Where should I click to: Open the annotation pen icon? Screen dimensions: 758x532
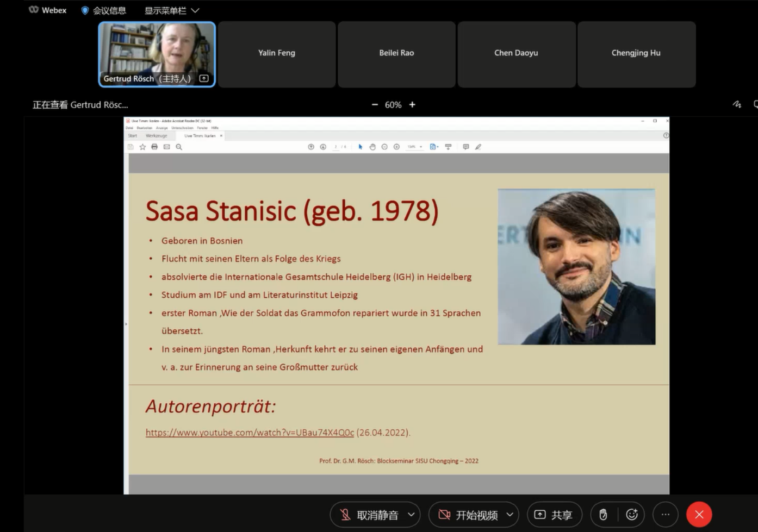[x=737, y=104]
